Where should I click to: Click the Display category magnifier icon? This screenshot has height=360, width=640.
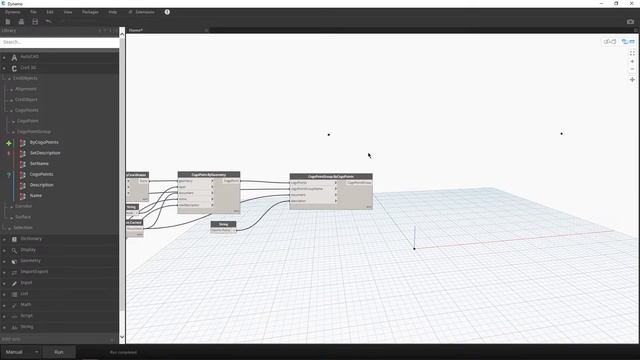pos(14,250)
